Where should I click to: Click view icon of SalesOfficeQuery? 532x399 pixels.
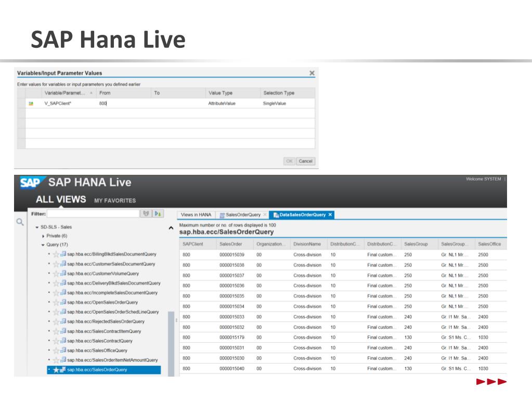(x=63, y=350)
